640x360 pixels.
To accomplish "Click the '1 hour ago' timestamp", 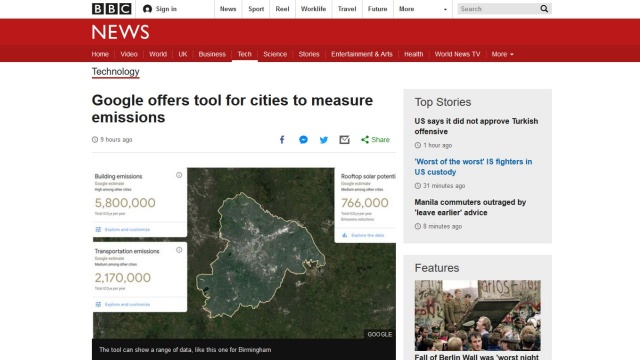I will (x=437, y=145).
